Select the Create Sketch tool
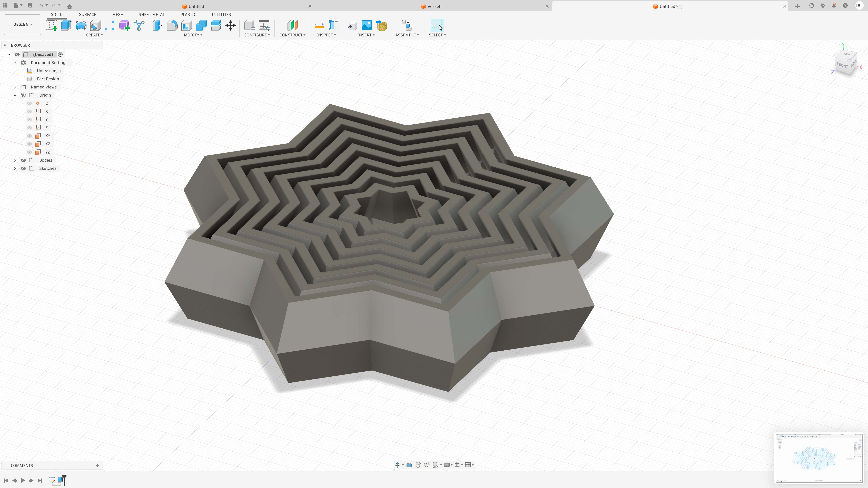This screenshot has width=868, height=488. pyautogui.click(x=52, y=25)
